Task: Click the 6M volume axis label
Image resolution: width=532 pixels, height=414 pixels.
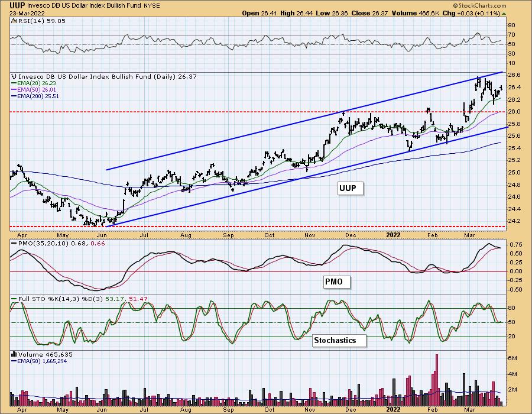Action: pyautogui.click(x=512, y=358)
